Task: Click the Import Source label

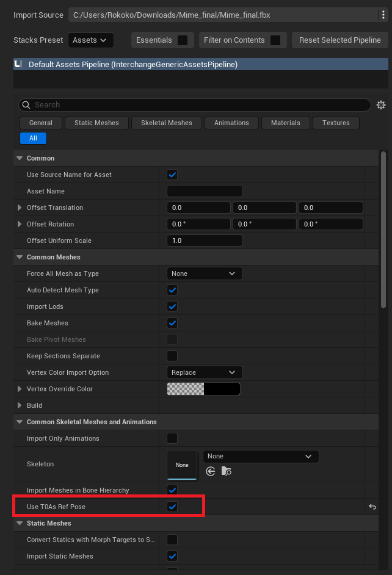Action: point(38,15)
